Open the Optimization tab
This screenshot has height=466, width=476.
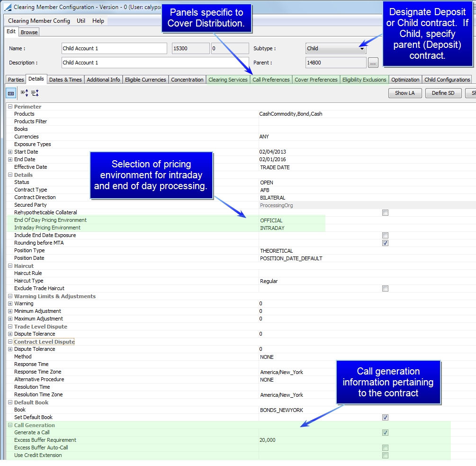[x=405, y=80]
